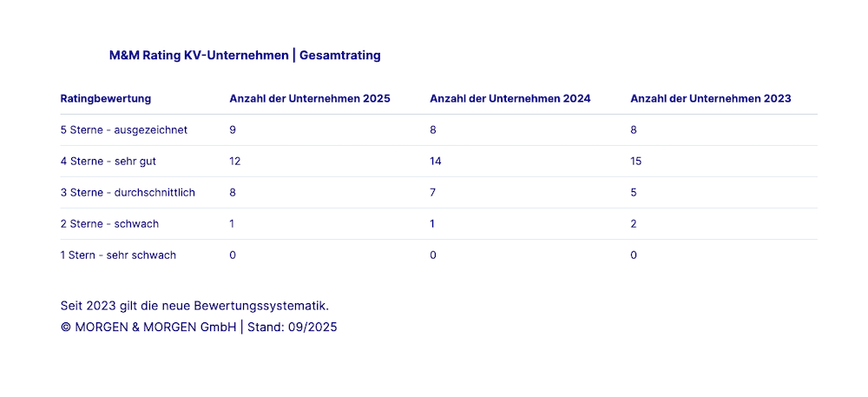The image size is (868, 397).
Task: Click the note 'Seit 2023 gilt die neue Bewertungssystematik'
Action: point(194,306)
